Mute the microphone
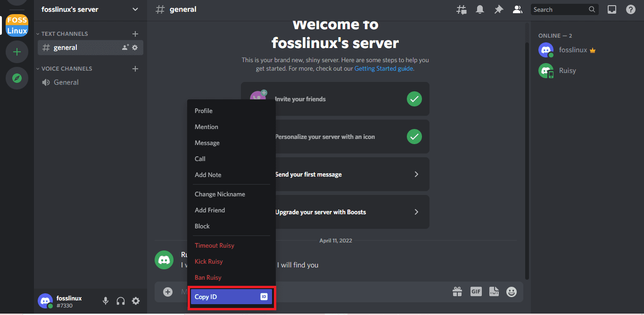 pyautogui.click(x=106, y=301)
